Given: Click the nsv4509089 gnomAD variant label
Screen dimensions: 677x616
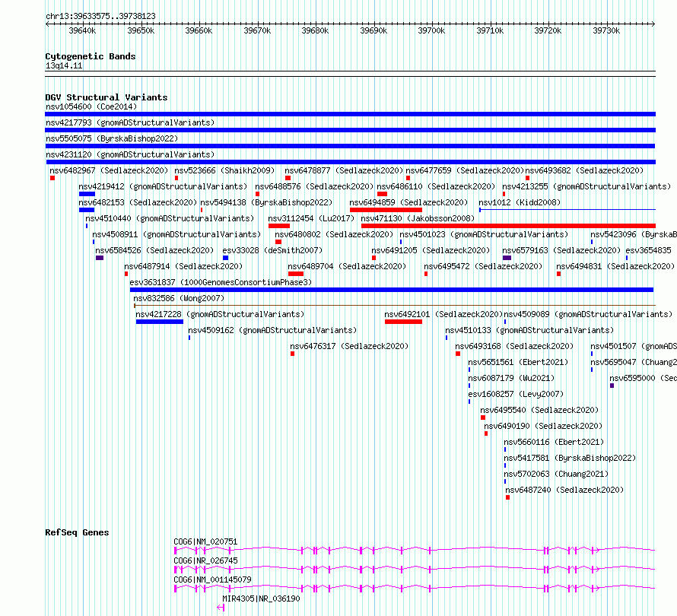Looking at the screenshot, I should tap(588, 314).
